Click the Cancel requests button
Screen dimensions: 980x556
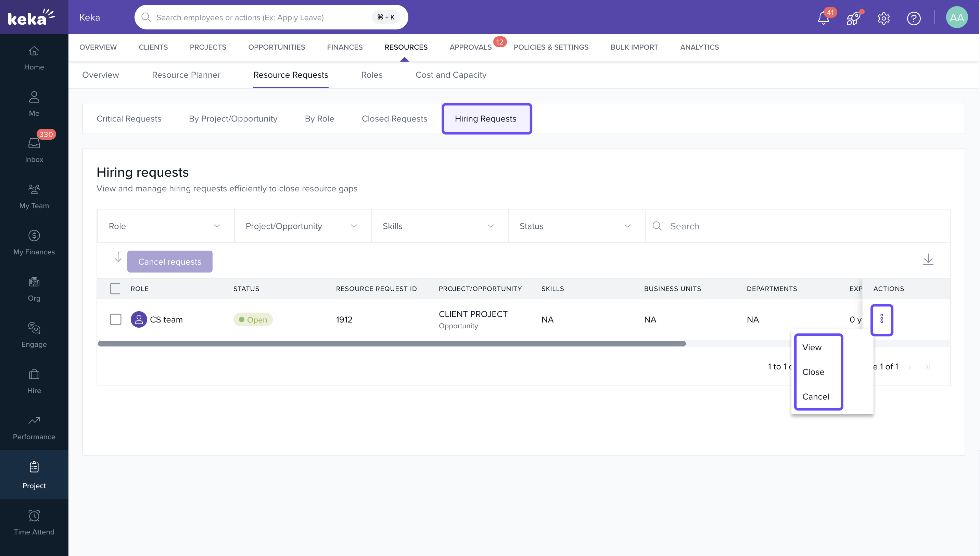click(x=169, y=262)
